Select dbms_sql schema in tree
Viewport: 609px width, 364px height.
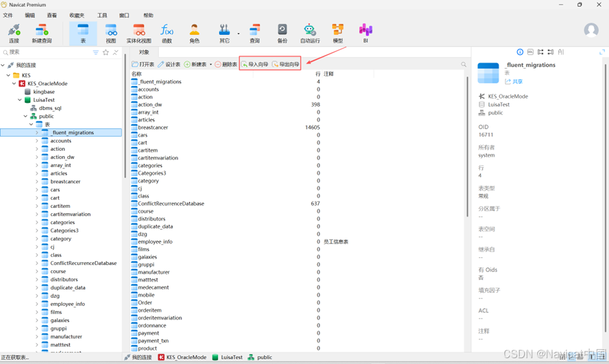(x=50, y=108)
